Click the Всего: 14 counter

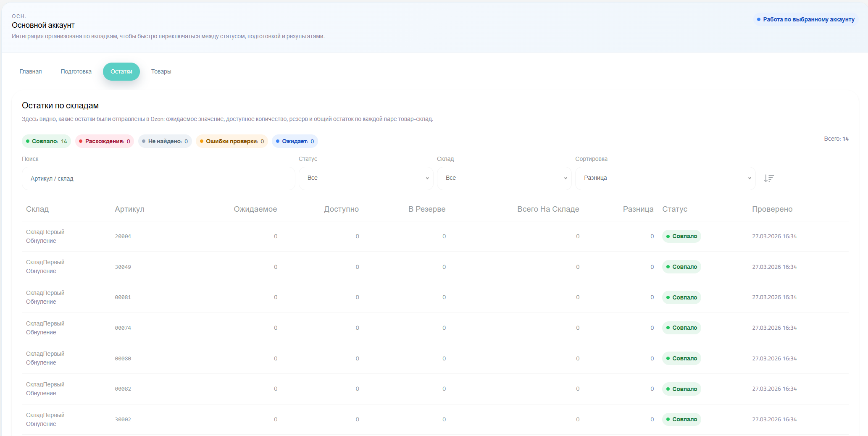[836, 139]
